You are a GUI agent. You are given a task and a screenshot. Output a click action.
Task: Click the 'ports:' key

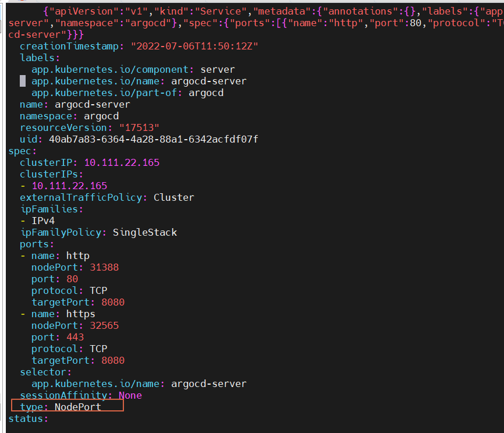click(37, 244)
